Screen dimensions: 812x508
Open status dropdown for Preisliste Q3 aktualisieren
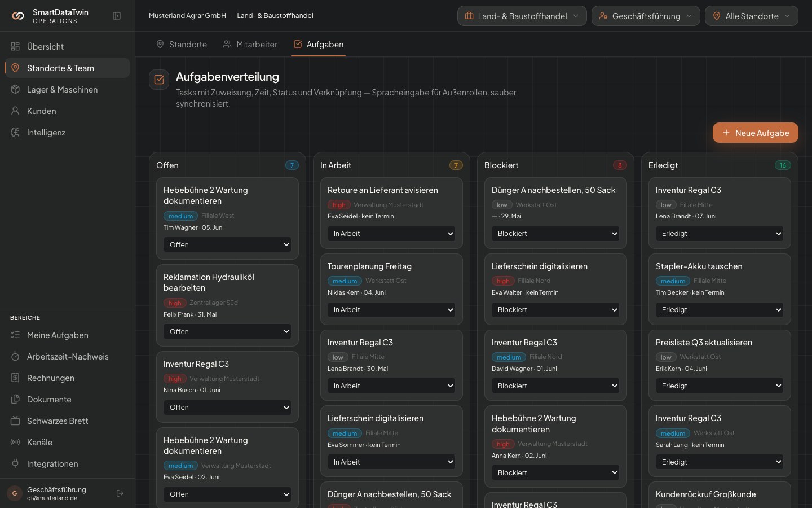(720, 386)
